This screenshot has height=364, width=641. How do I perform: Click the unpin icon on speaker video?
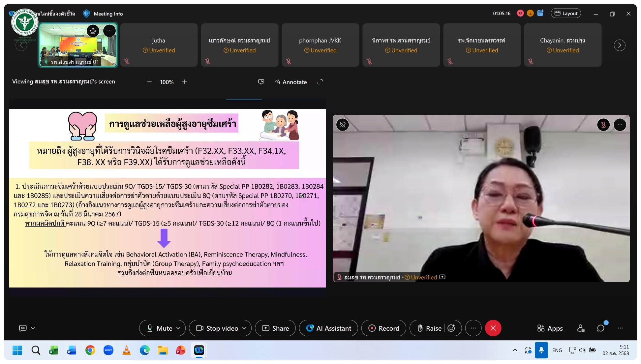(343, 125)
